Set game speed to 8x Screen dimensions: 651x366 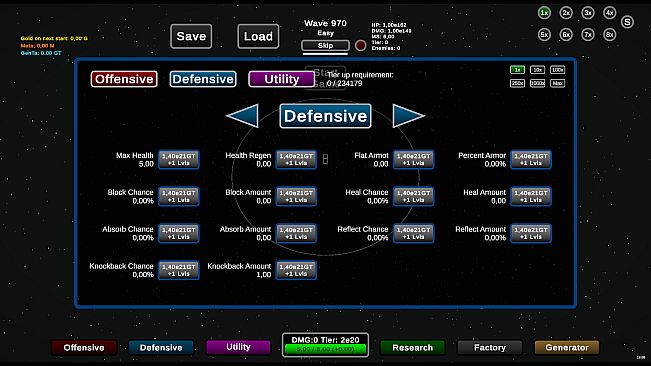click(x=609, y=34)
